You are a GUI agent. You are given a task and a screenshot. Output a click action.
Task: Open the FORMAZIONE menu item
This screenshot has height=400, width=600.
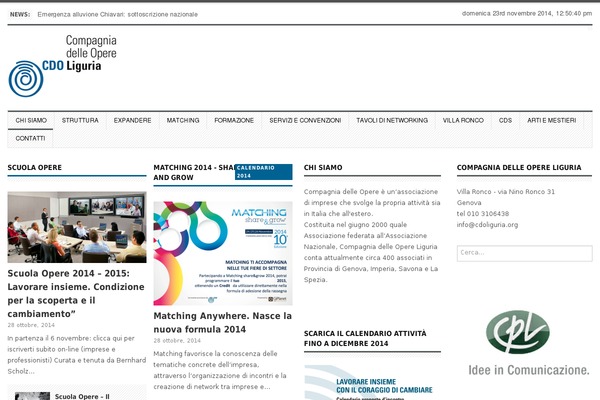click(234, 121)
